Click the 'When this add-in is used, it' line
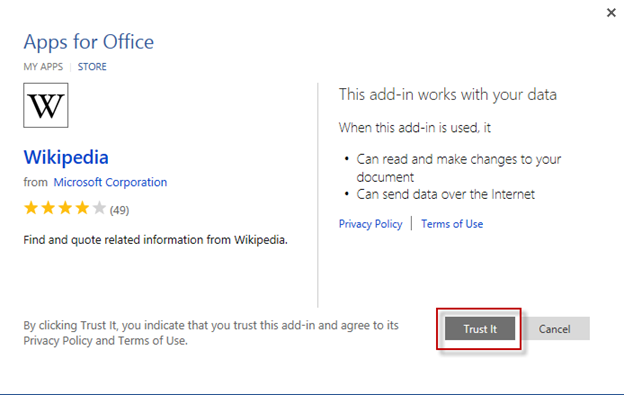624x395 pixels. click(415, 128)
